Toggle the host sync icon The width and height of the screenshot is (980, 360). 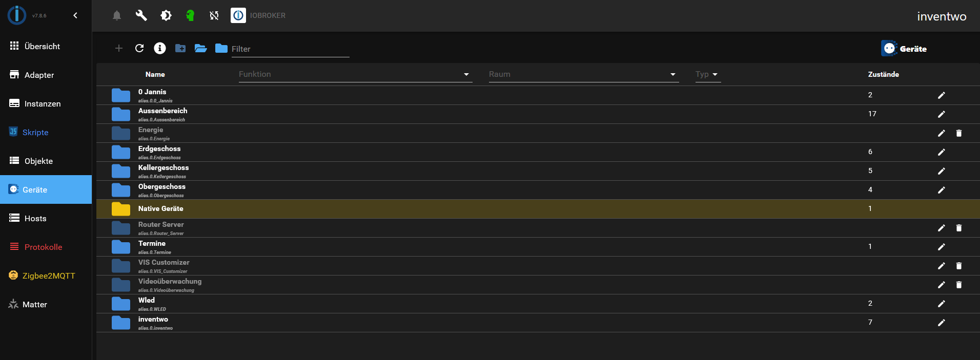214,16
